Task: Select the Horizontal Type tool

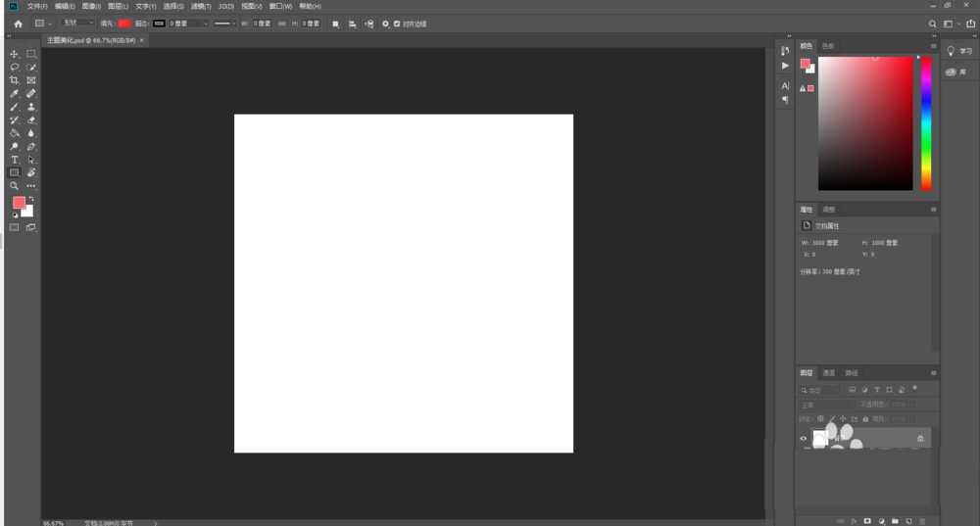Action: pos(15,160)
